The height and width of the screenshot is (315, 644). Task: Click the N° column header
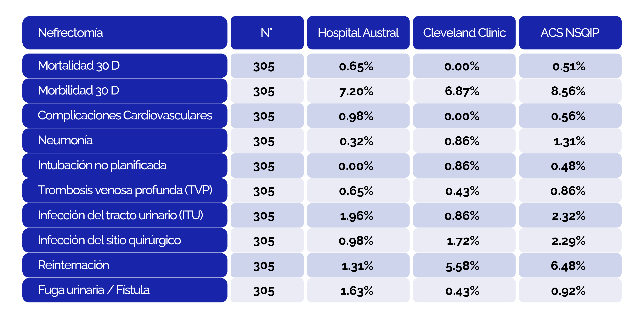click(x=267, y=33)
